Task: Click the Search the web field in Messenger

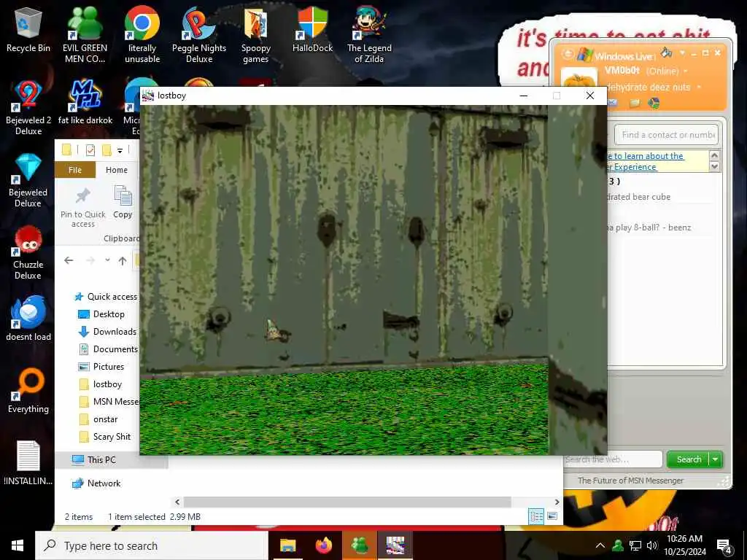Action: point(613,459)
